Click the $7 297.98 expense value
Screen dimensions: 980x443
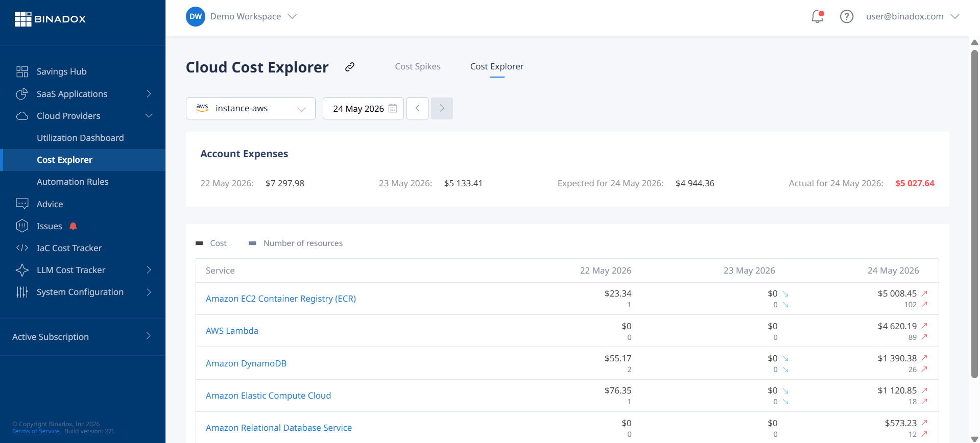[x=285, y=183]
